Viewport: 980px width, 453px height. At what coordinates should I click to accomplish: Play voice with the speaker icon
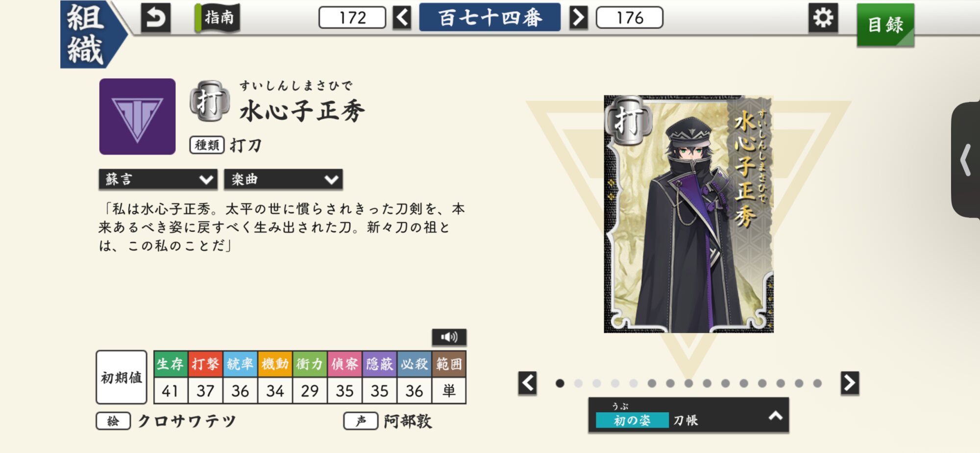click(449, 337)
